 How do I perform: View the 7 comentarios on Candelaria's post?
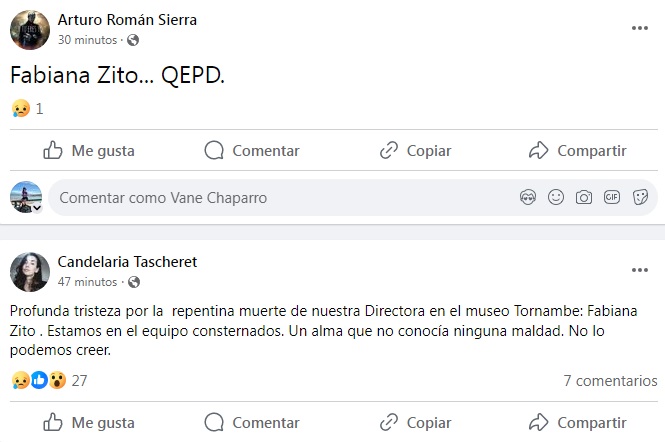[x=610, y=381]
